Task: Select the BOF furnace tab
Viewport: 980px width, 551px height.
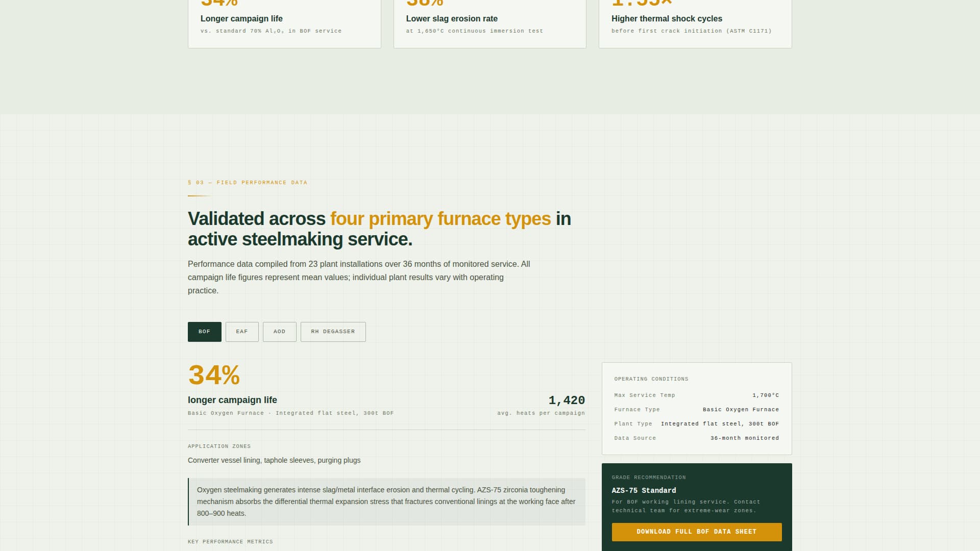Action: (204, 332)
